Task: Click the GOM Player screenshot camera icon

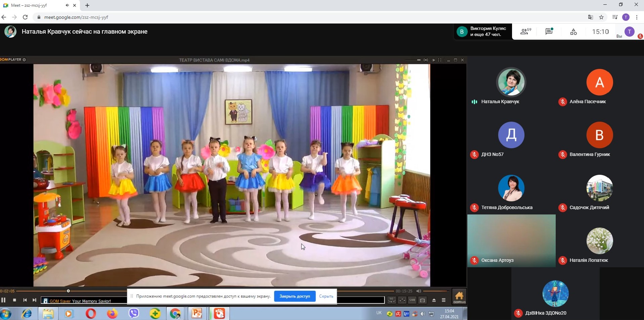Action: (x=422, y=300)
